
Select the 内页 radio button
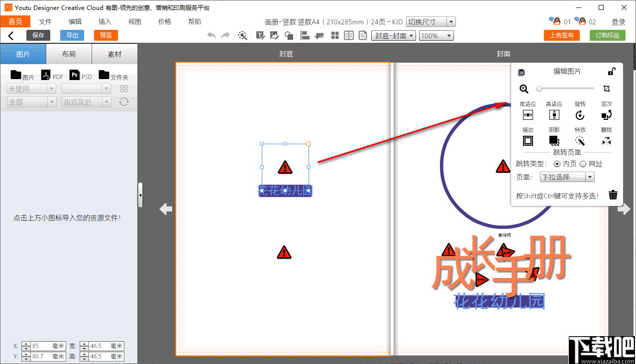click(557, 164)
